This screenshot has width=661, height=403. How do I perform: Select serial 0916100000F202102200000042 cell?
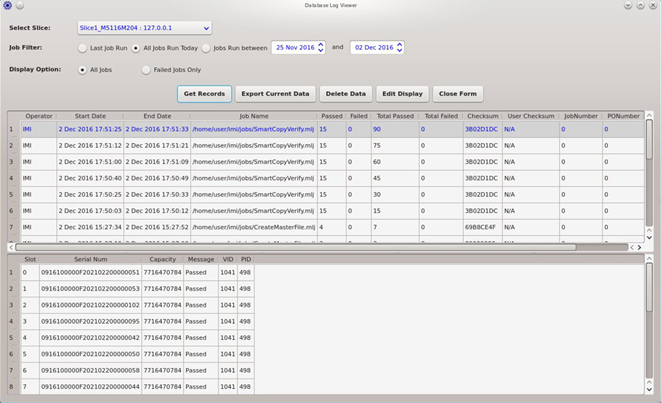pyautogui.click(x=90, y=338)
